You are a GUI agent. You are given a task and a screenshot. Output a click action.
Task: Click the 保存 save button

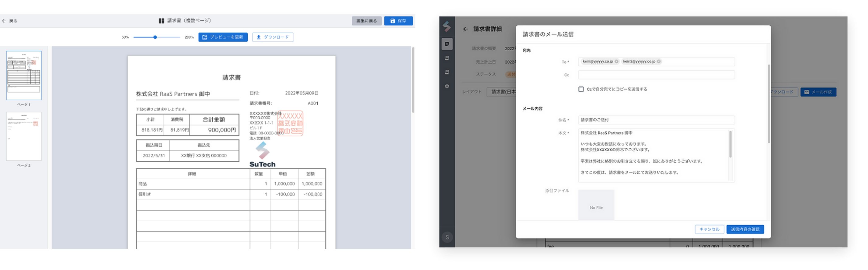coord(398,21)
